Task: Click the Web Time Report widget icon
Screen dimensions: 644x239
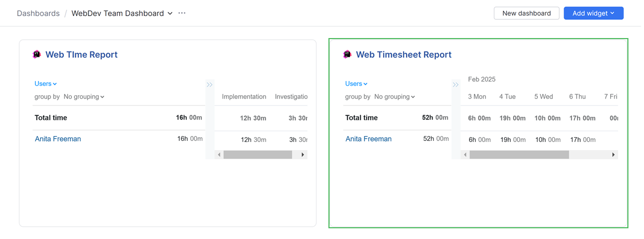Action: [37, 54]
